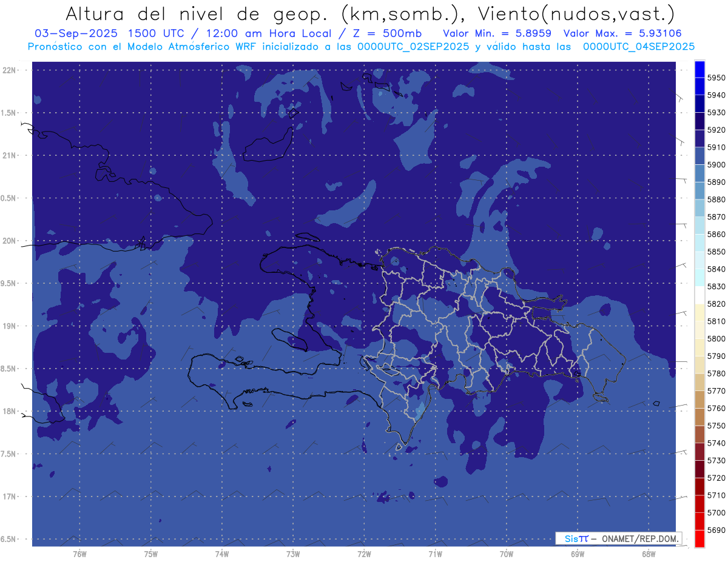
Task: Select the '69W' longitude label
Action: 578,554
